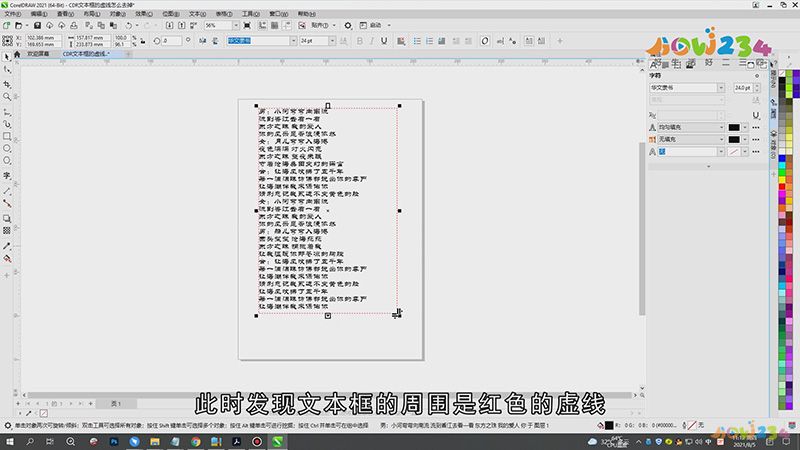Toggle Bold formatting button
800x450 pixels.
point(360,41)
